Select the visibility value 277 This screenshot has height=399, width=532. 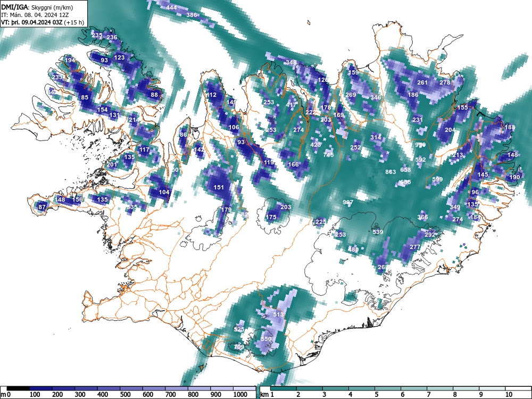(x=415, y=247)
